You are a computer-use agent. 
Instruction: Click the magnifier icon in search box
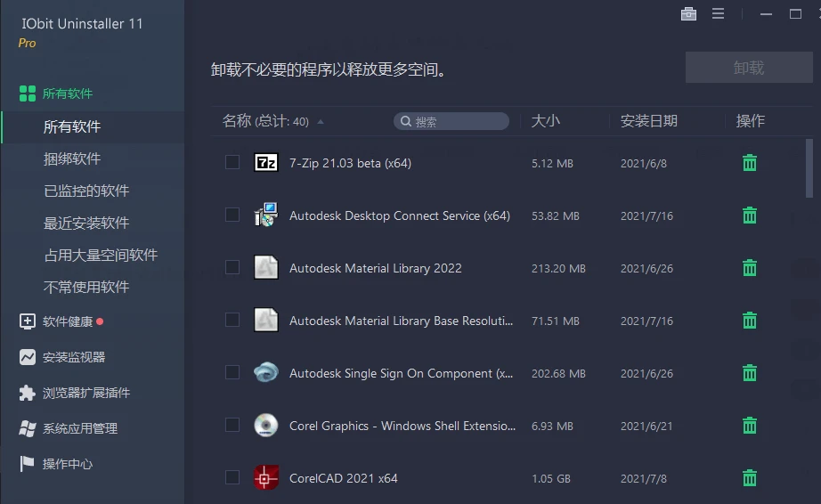[406, 121]
